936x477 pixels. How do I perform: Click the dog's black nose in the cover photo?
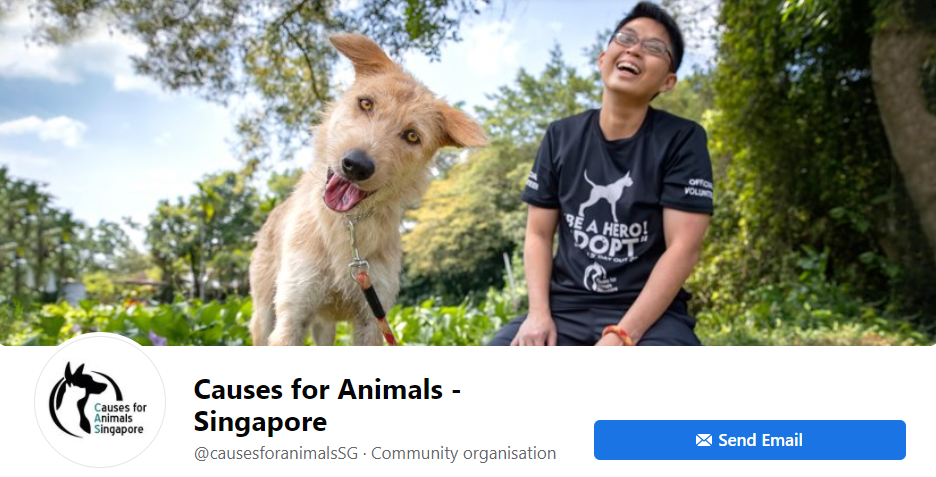point(358,165)
